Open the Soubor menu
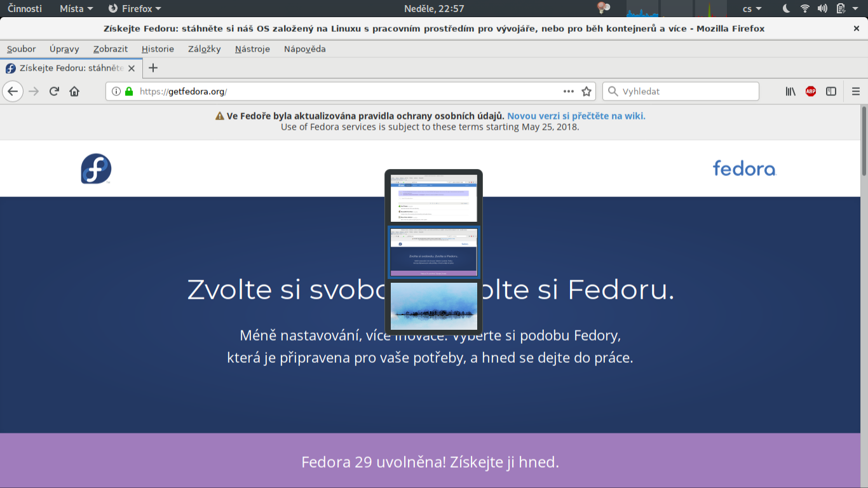This screenshot has width=868, height=488. 22,49
